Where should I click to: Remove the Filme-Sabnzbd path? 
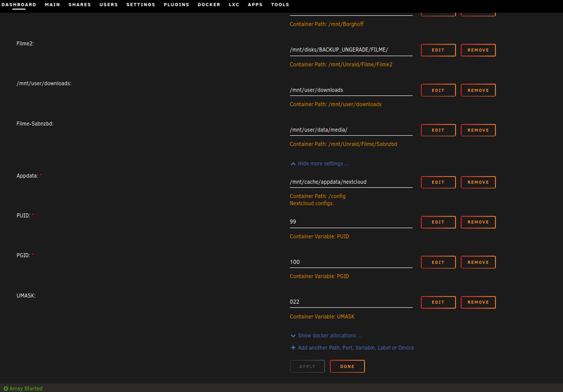point(478,130)
